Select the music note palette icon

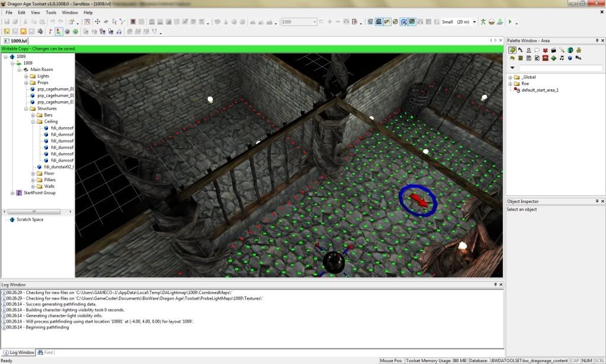point(562,59)
